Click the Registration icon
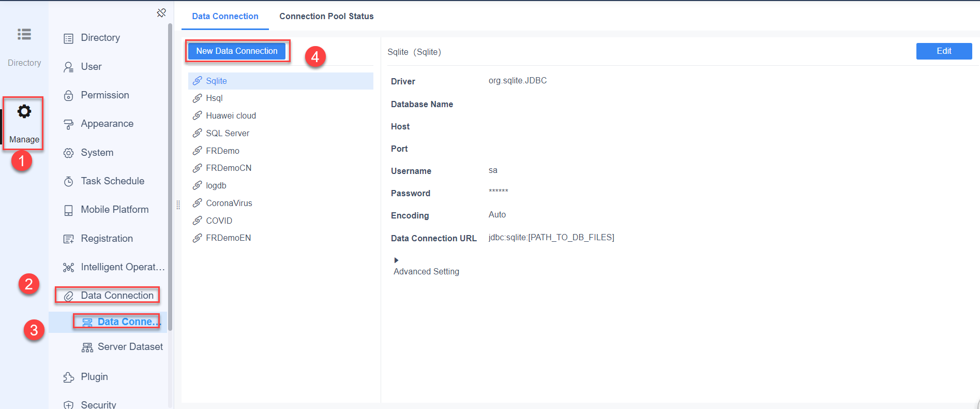 click(x=68, y=239)
